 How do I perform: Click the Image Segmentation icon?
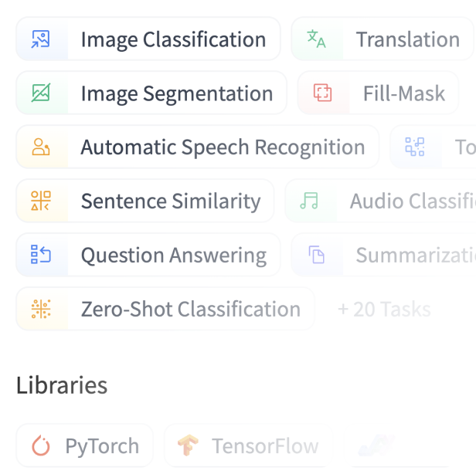tap(41, 93)
